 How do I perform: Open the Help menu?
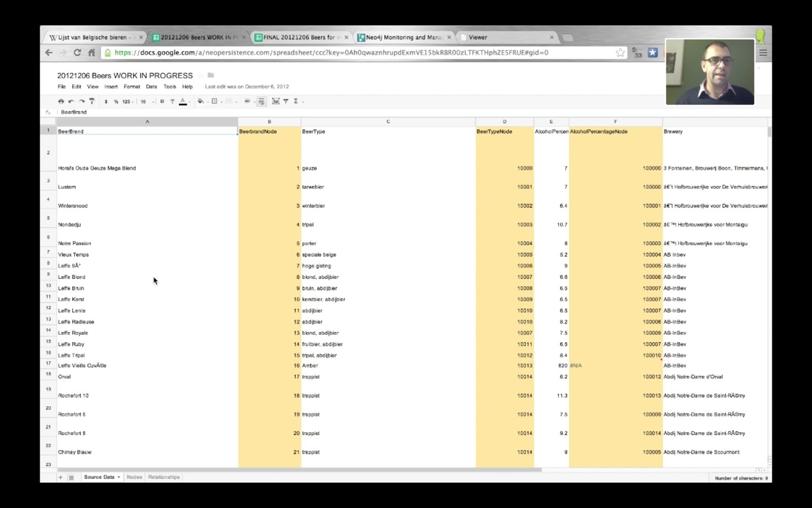click(187, 87)
